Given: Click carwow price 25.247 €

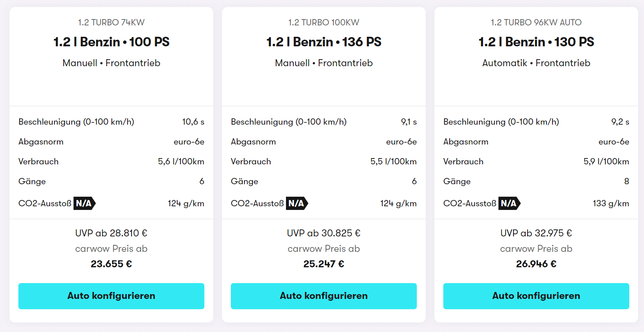Looking at the screenshot, I should (x=324, y=264).
